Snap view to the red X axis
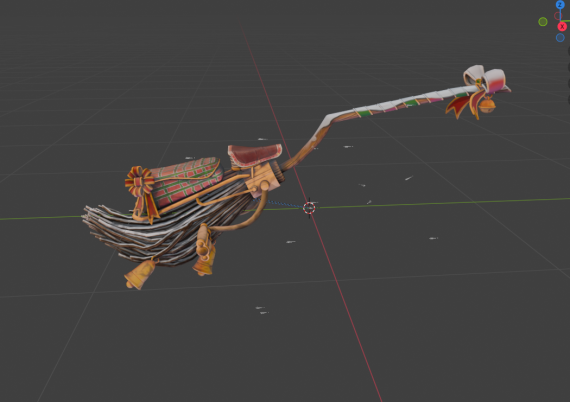Image resolution: width=570 pixels, height=402 pixels. tap(562, 27)
